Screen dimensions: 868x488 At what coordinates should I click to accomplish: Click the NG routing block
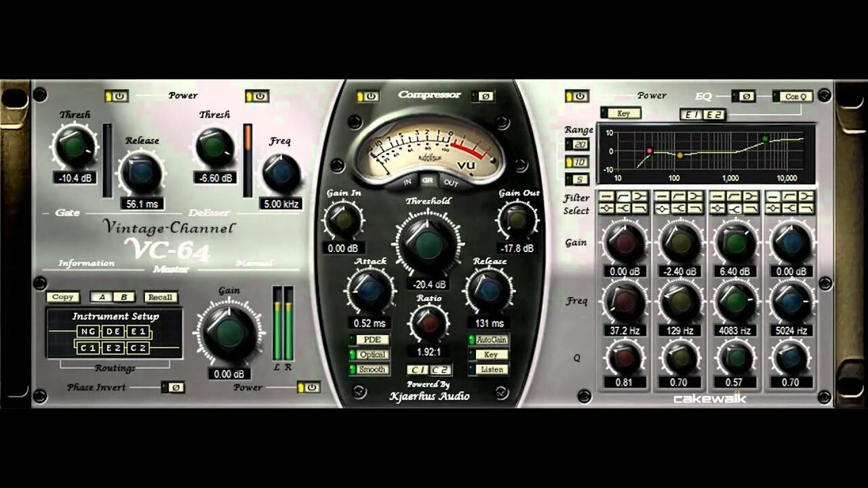(89, 331)
